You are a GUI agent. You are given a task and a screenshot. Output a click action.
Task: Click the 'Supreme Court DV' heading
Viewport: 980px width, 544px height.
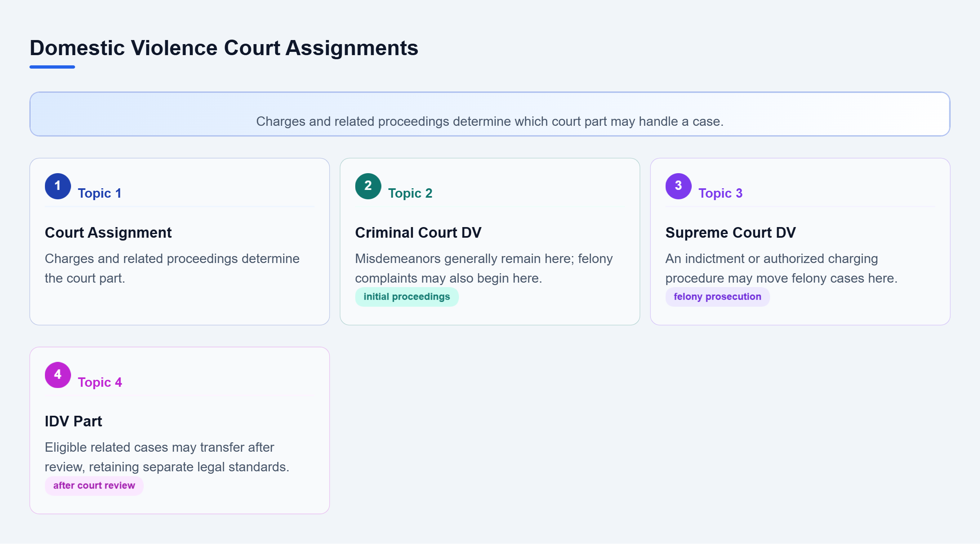[731, 233]
